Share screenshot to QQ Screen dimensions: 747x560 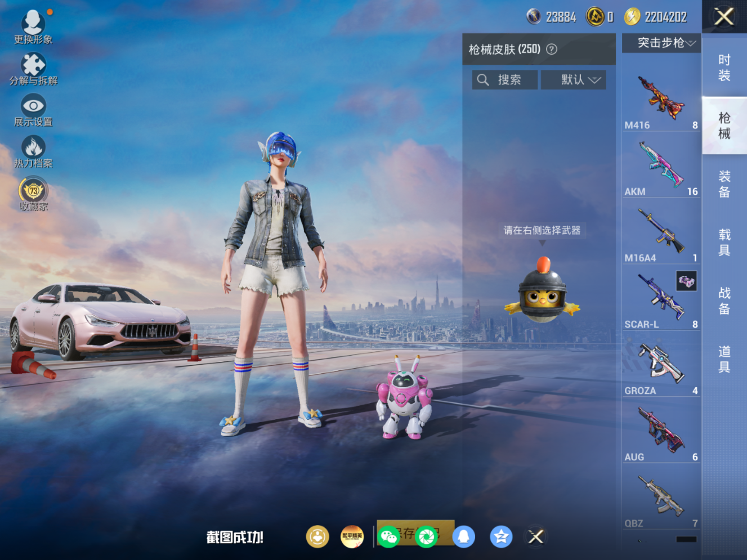463,537
